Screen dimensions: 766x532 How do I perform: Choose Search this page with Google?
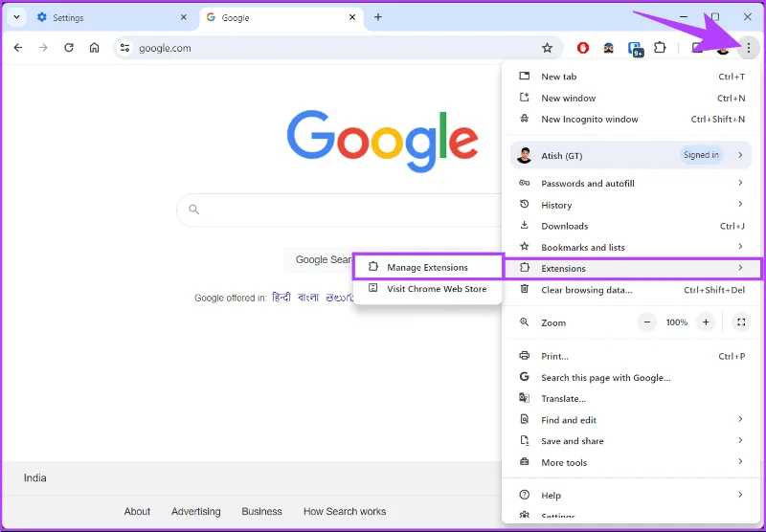[x=631, y=378]
